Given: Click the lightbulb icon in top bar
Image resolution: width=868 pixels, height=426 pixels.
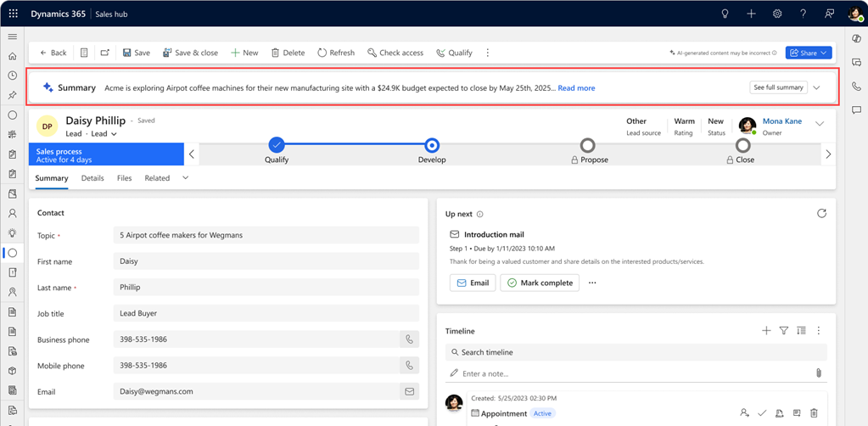Looking at the screenshot, I should click(725, 14).
